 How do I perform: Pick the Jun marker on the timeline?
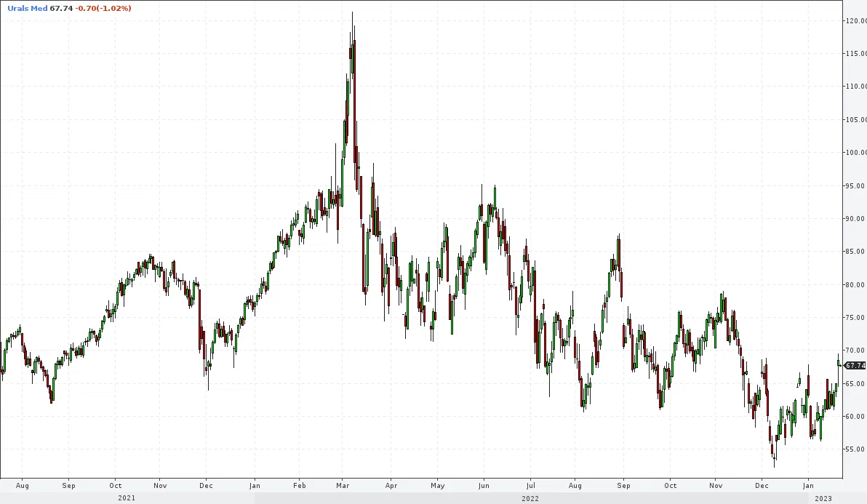coord(484,486)
